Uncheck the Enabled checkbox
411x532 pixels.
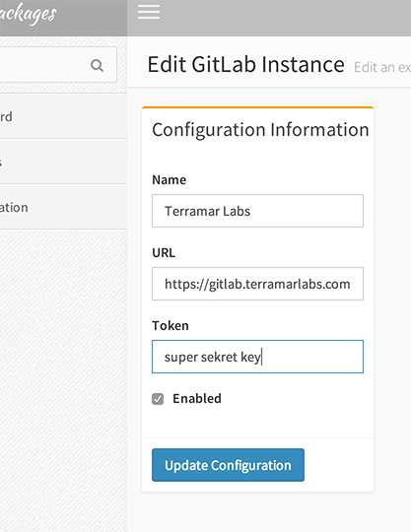pyautogui.click(x=158, y=399)
